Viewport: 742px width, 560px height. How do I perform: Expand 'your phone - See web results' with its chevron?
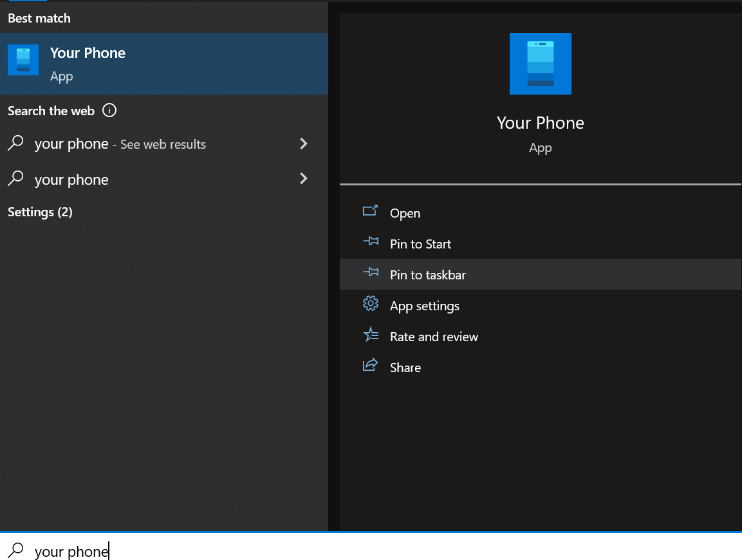click(303, 144)
